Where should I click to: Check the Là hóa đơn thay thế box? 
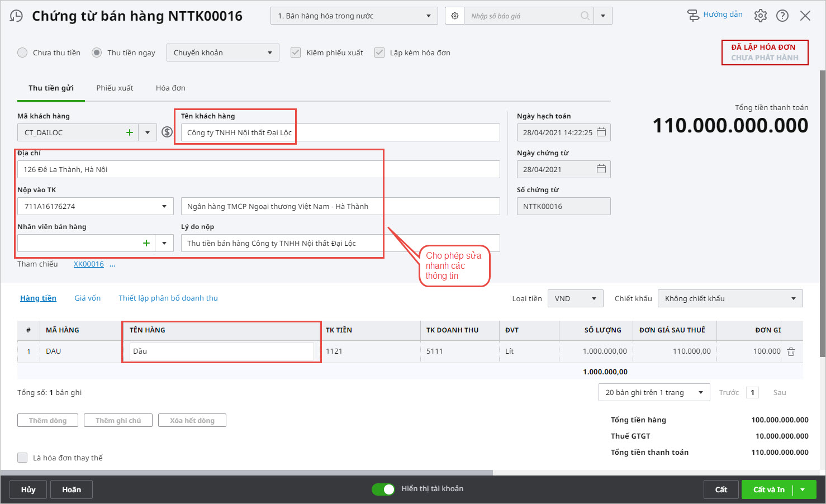coord(22,458)
